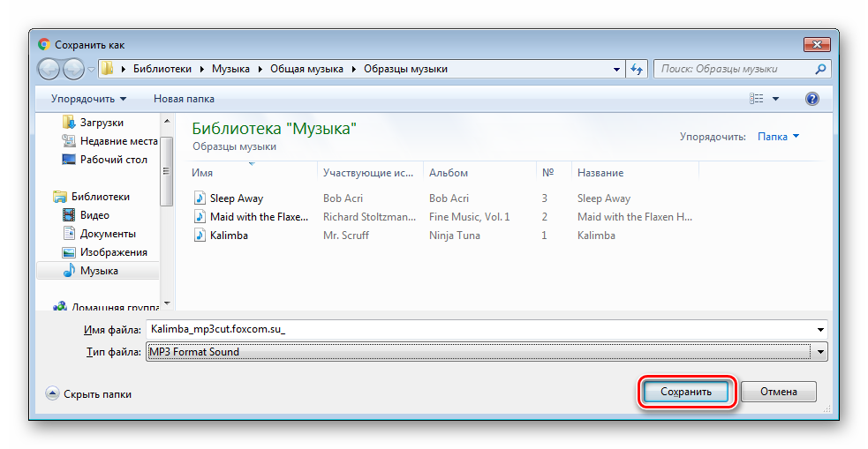Image resolution: width=868 pixels, height=449 pixels.
Task: Select the Kalimba music file
Action: pos(228,236)
